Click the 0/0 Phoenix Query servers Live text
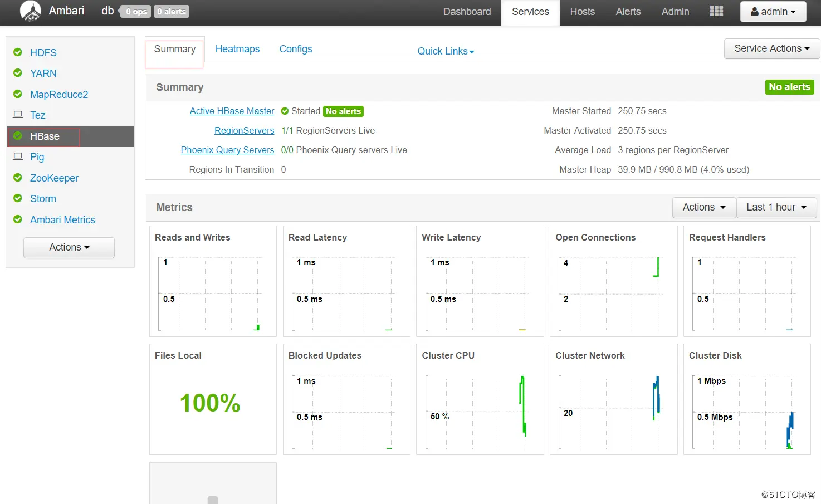The width and height of the screenshot is (821, 504). 344,150
